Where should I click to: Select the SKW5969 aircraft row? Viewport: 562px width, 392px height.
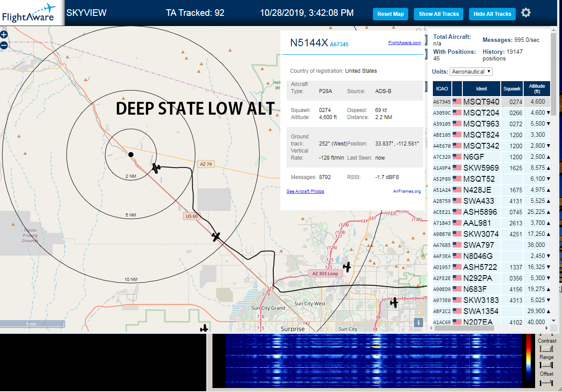(491, 168)
